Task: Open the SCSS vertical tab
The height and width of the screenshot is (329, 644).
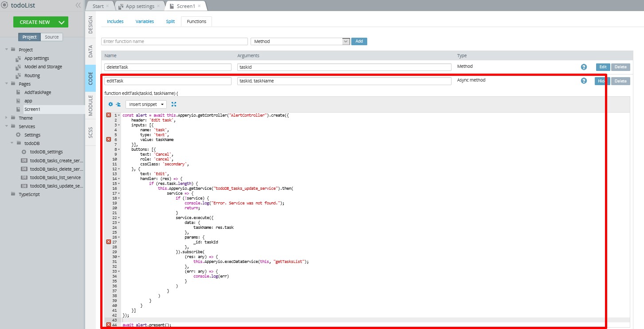Action: click(90, 133)
